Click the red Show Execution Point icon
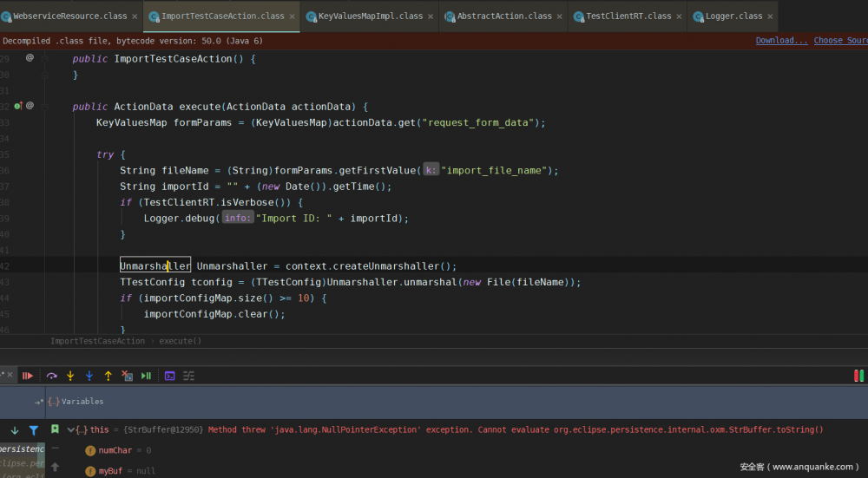This screenshot has width=868, height=478. coord(28,376)
